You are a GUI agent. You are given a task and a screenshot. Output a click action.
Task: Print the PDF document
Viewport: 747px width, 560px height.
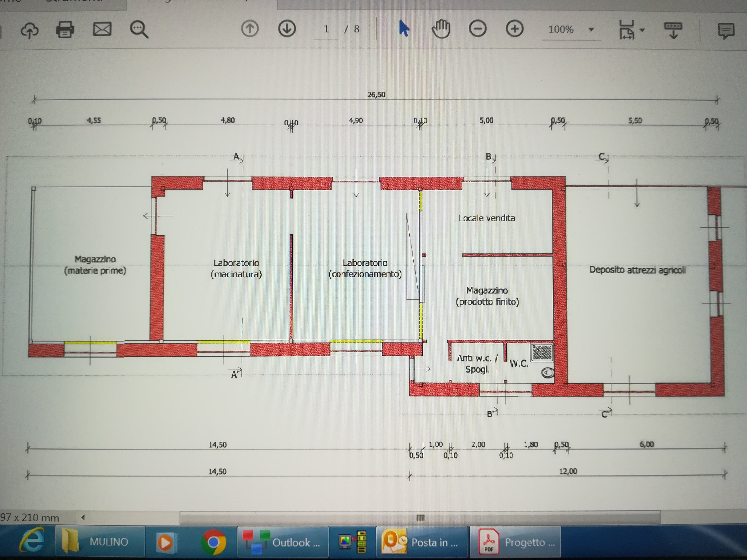65,29
